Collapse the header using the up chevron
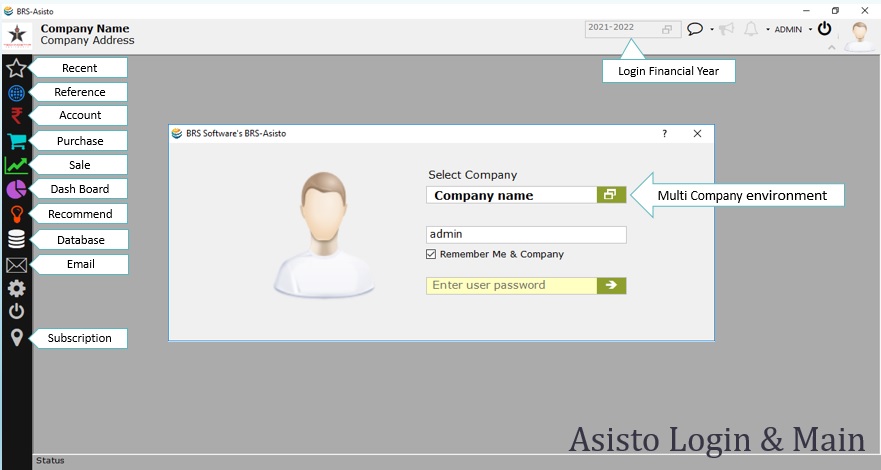 832,48
